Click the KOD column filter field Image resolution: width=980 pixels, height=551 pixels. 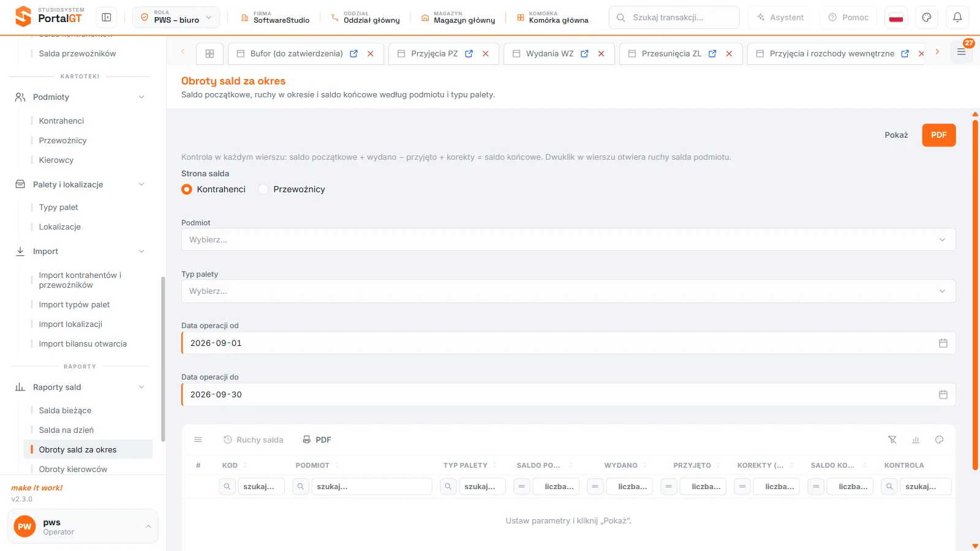[261, 487]
